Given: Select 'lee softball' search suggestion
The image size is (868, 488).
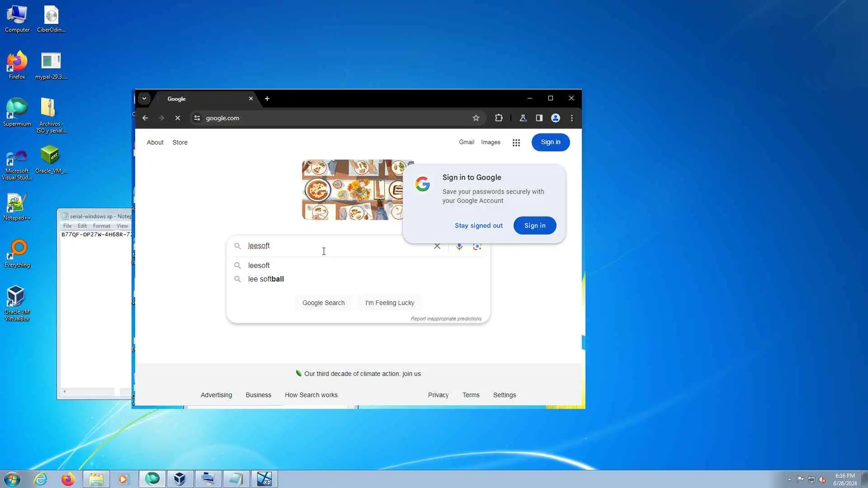Looking at the screenshot, I should pos(266,279).
